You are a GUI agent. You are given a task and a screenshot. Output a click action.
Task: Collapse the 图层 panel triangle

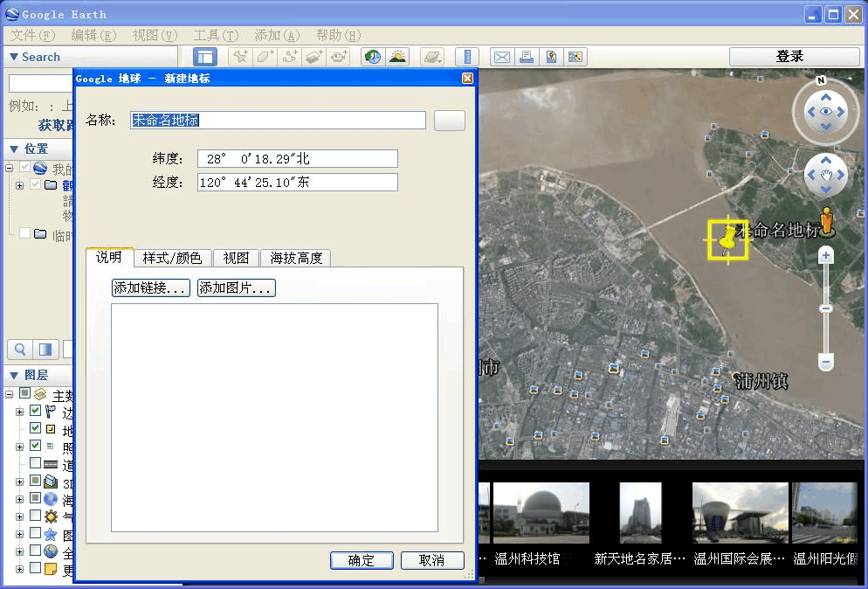(14, 375)
